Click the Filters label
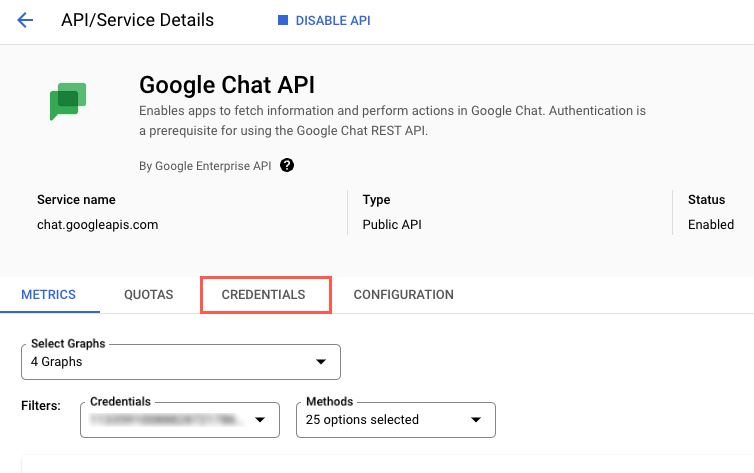Viewport: 754px width, 473px height. coord(41,406)
